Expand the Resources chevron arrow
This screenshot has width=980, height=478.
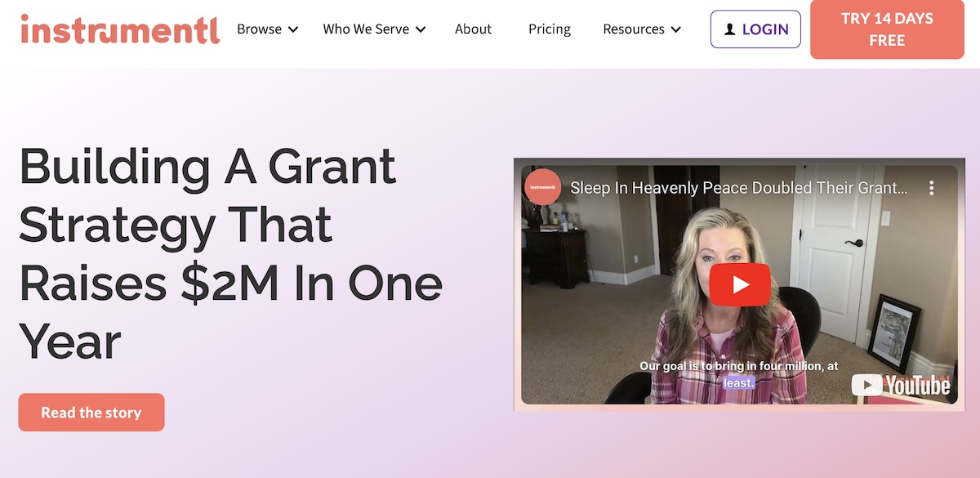(x=675, y=30)
